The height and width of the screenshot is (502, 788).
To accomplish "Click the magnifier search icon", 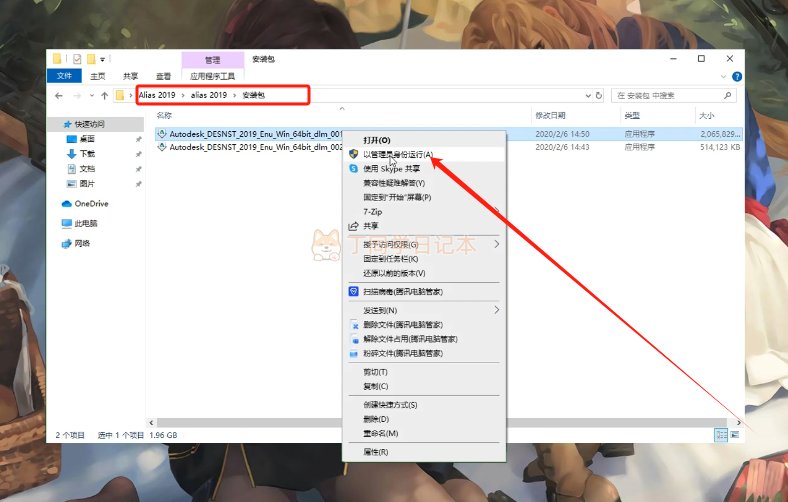I will click(x=727, y=95).
